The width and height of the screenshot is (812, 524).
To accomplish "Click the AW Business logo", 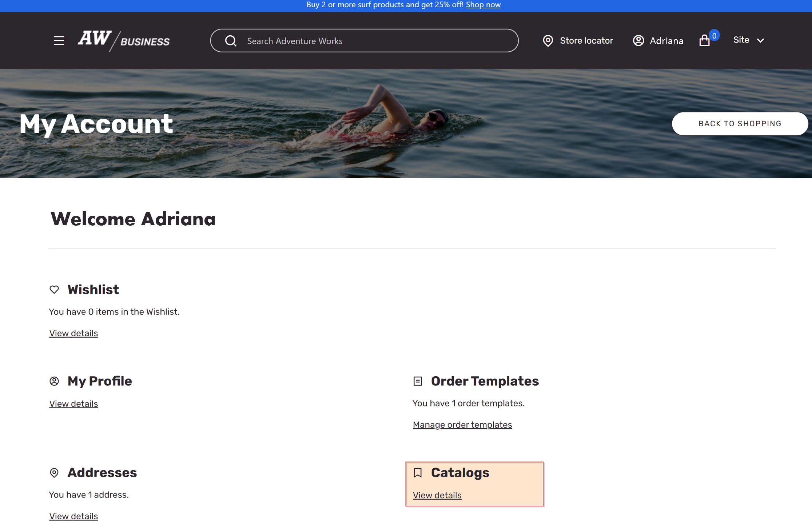I will pos(123,40).
